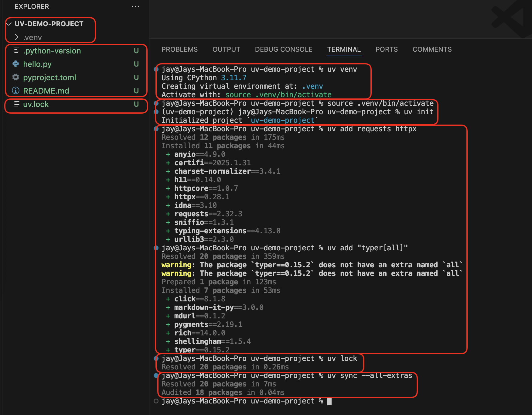Click command marker beside uv add typer[all]

coord(156,248)
